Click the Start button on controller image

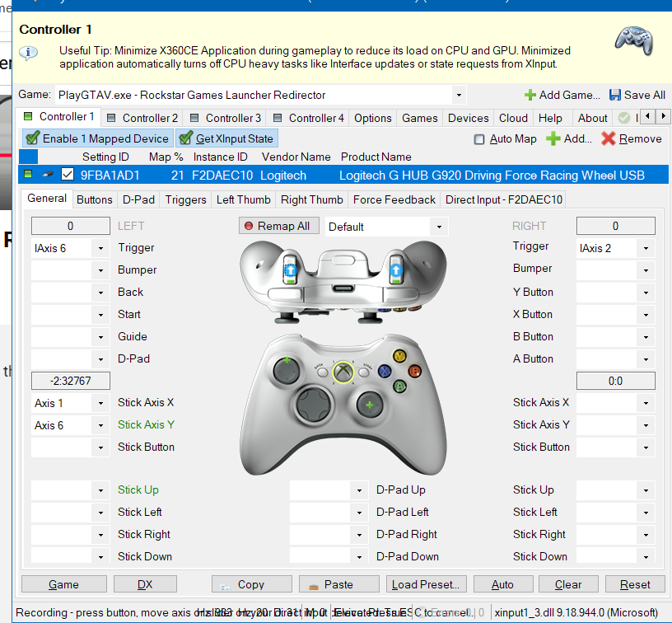point(364,372)
